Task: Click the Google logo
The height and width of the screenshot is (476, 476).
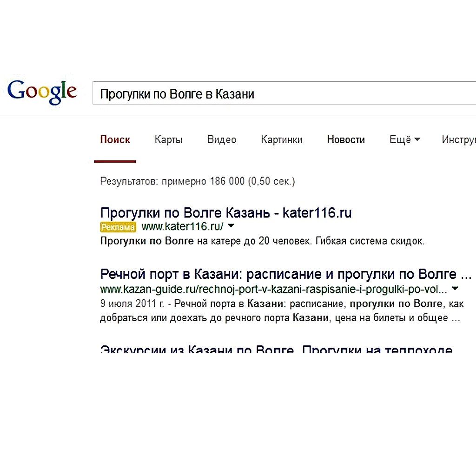Action: tap(42, 92)
